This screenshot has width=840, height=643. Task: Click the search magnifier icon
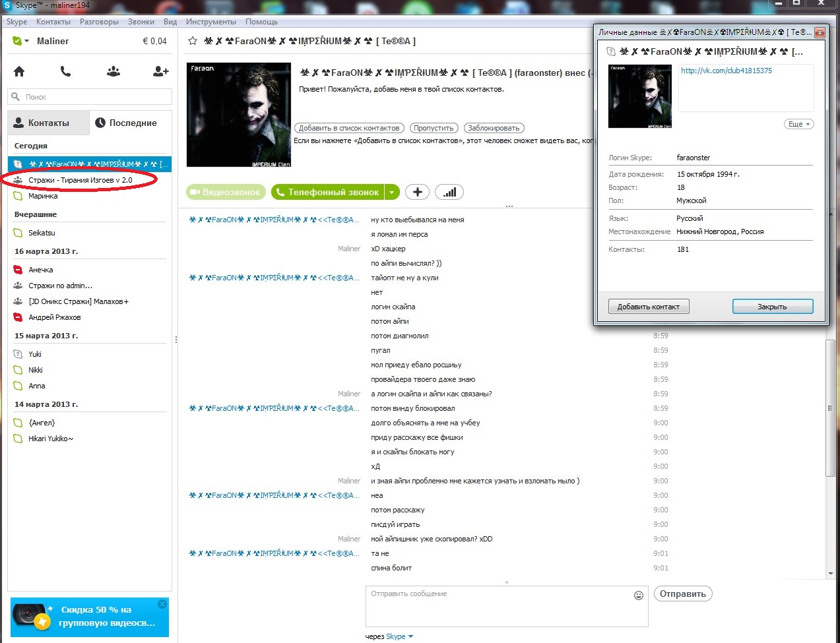[16, 96]
